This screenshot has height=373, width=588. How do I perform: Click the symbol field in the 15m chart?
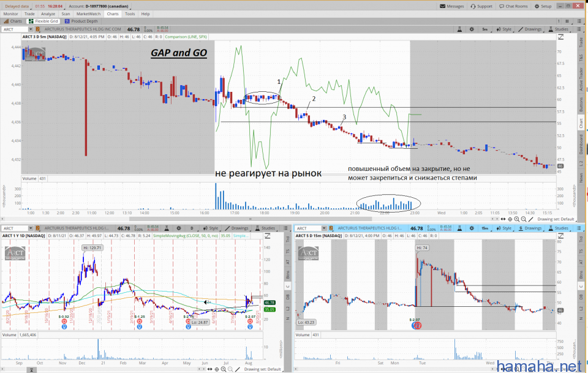(x=308, y=228)
